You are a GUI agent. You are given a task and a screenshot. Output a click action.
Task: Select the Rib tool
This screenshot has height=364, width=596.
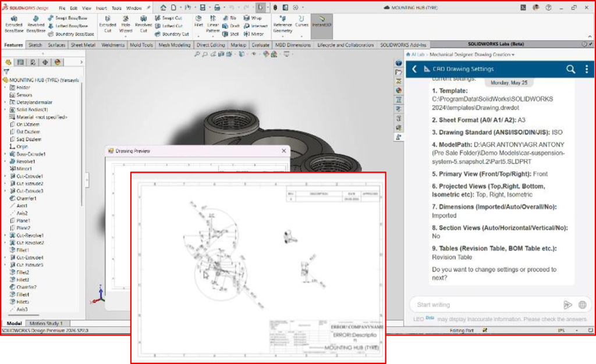coord(229,18)
